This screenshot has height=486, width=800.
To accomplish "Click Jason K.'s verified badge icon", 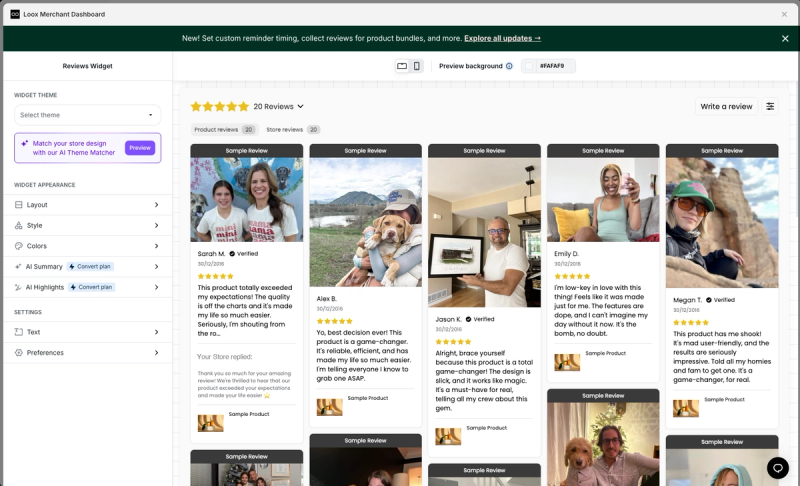I will pos(468,319).
